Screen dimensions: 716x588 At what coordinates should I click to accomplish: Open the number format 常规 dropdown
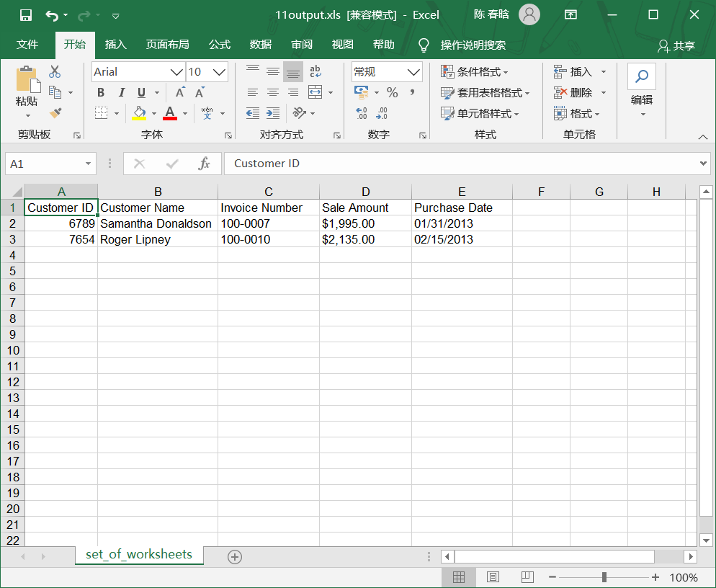coord(413,72)
